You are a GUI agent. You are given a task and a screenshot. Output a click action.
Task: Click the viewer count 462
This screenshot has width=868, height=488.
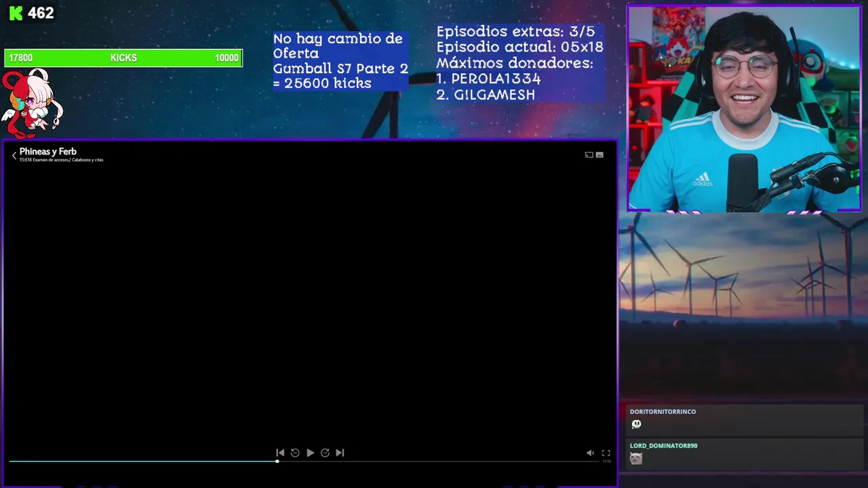[41, 13]
